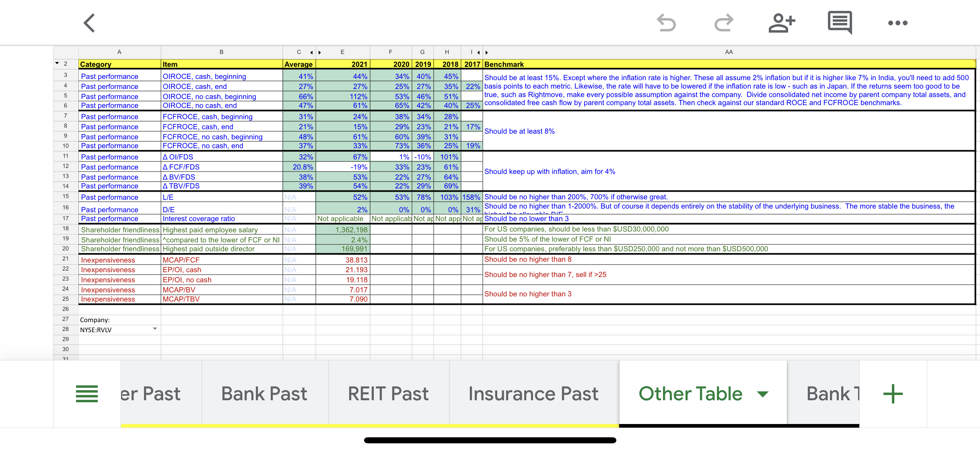Screen dimensions: 980x453
Task: Redo the last action
Action: tap(724, 23)
